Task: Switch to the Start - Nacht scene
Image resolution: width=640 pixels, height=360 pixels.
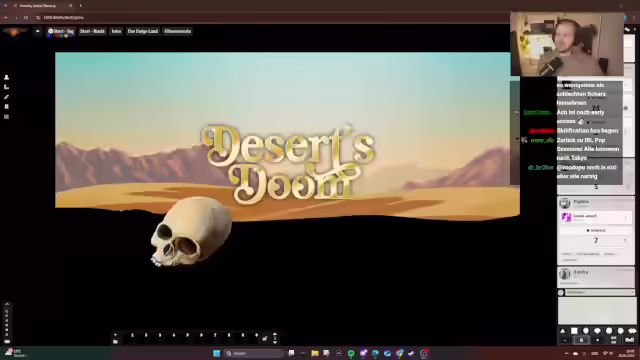Action: (92, 31)
